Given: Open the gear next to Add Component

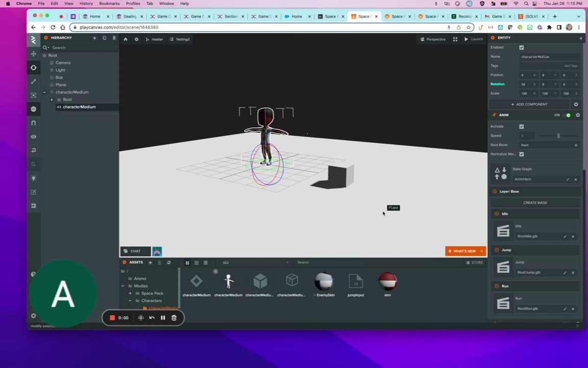Looking at the screenshot, I should pyautogui.click(x=576, y=104).
